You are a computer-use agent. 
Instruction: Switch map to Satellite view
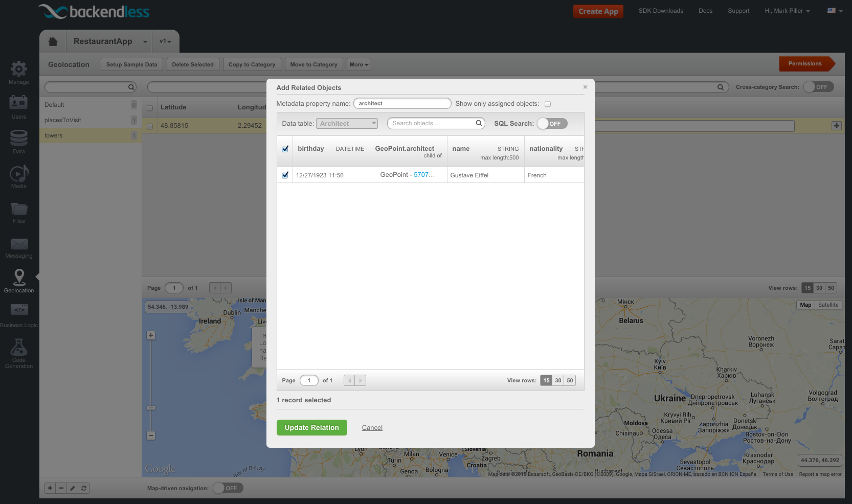click(x=828, y=305)
